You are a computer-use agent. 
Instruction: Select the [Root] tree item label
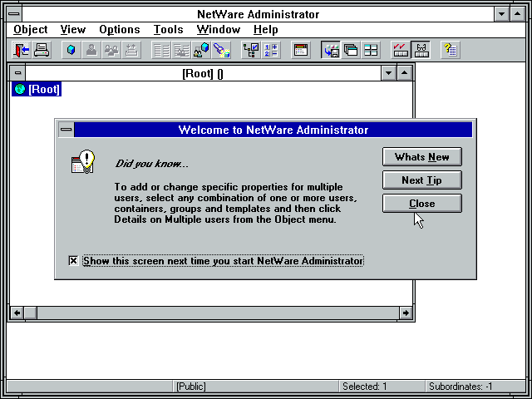pos(44,89)
